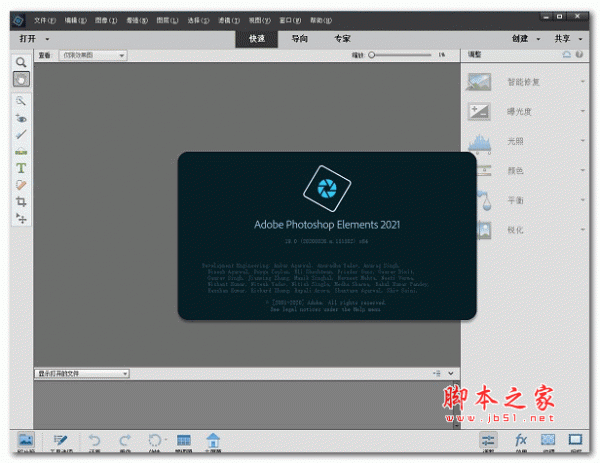Expand the 平衡 adjustment arrow
The width and height of the screenshot is (600, 463).
click(582, 199)
